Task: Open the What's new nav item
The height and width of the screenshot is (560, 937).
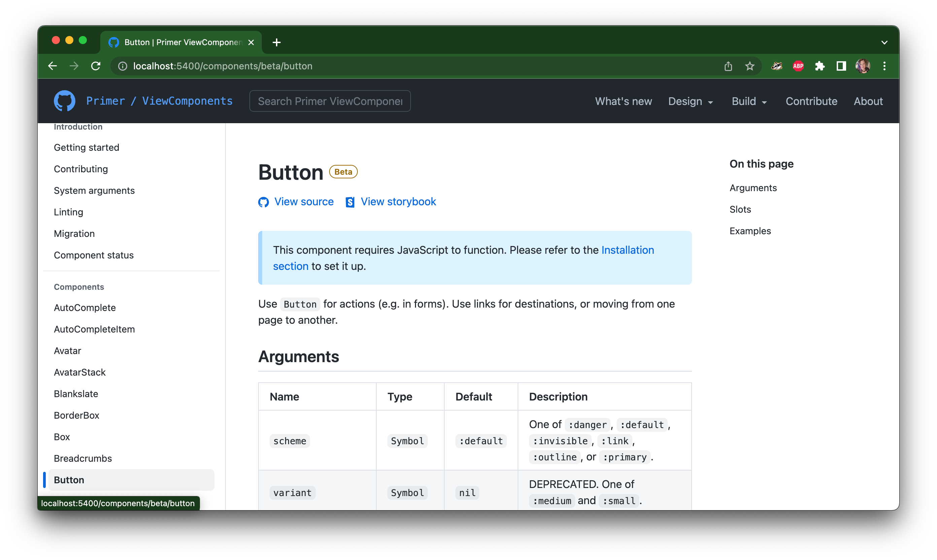Action: (623, 101)
